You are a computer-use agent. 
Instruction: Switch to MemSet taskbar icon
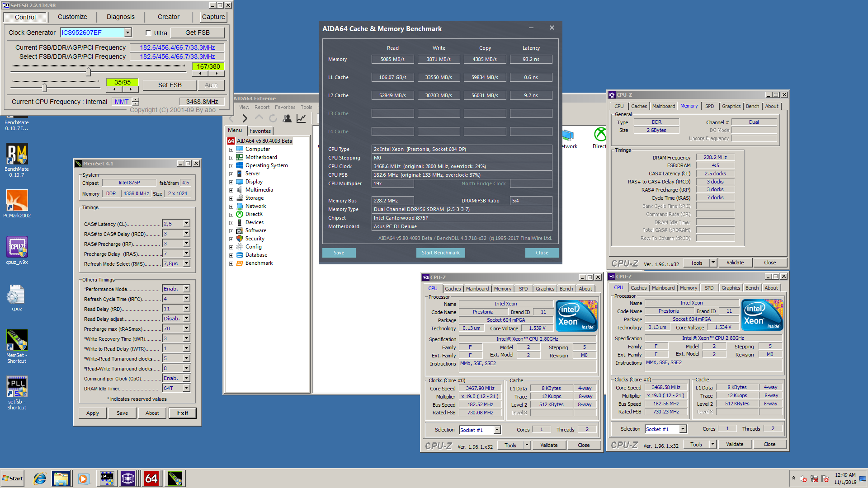coord(175,479)
